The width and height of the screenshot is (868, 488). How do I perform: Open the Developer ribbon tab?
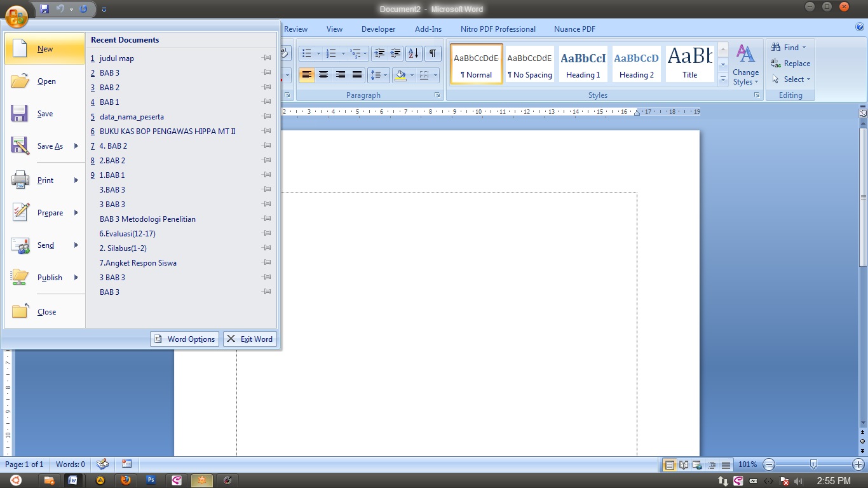click(378, 29)
